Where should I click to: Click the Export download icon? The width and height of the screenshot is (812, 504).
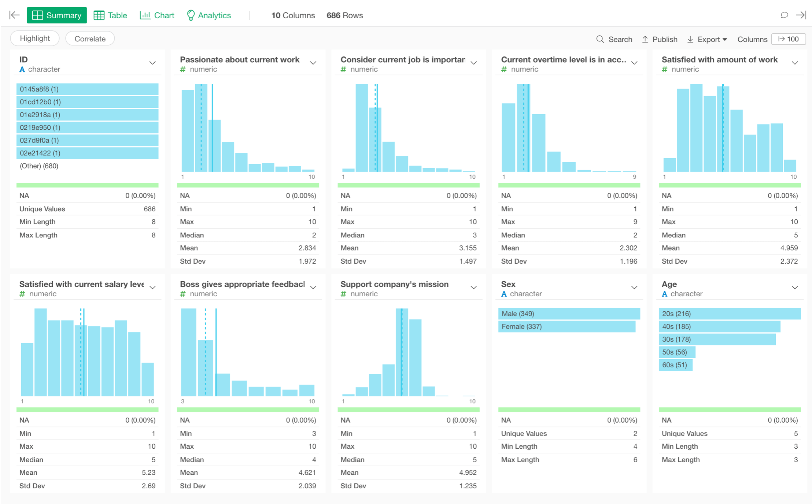691,39
